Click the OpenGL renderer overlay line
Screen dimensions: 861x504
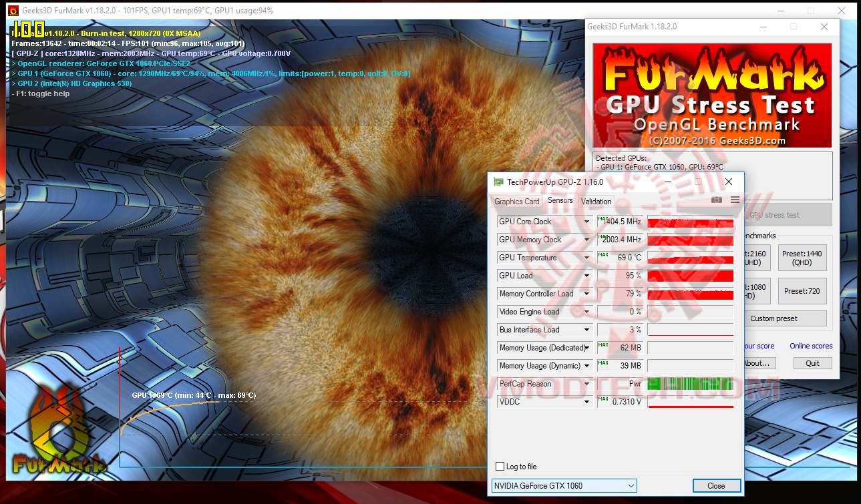(101, 63)
